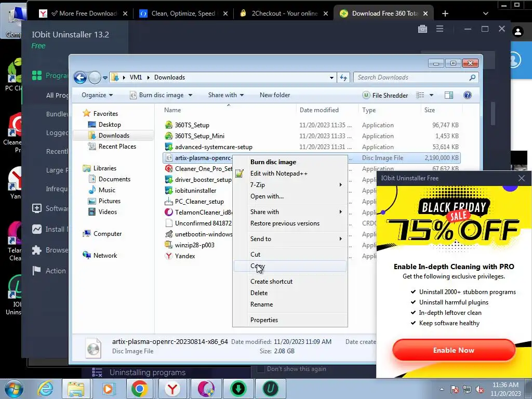This screenshot has height=399, width=532.
Task: Click the taskbar clock showing 11:36 AM
Action: 505,389
